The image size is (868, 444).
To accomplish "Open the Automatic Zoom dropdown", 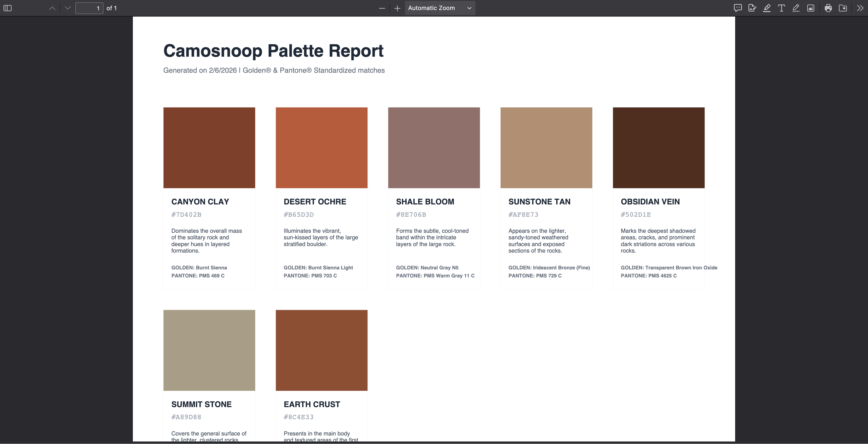I will (440, 8).
